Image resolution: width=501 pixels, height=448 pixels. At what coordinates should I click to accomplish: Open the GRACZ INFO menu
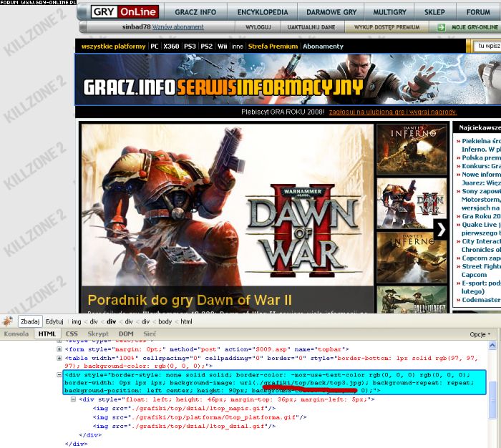pyautogui.click(x=195, y=12)
